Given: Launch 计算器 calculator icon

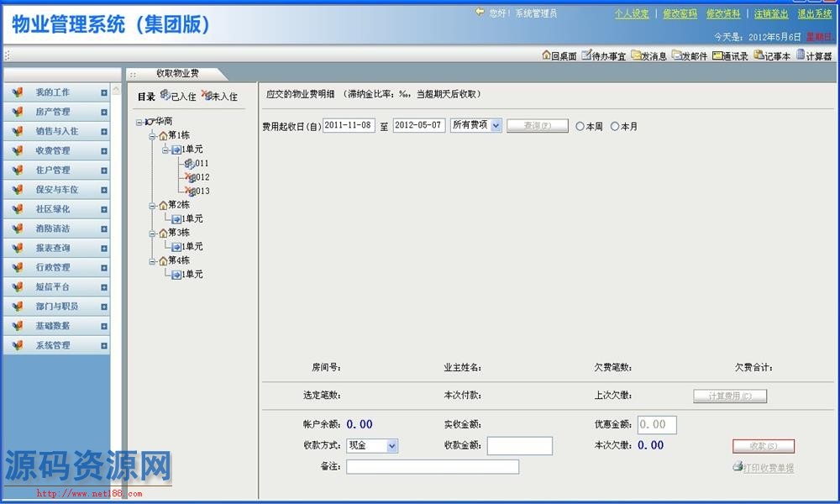Looking at the screenshot, I should pos(801,55).
